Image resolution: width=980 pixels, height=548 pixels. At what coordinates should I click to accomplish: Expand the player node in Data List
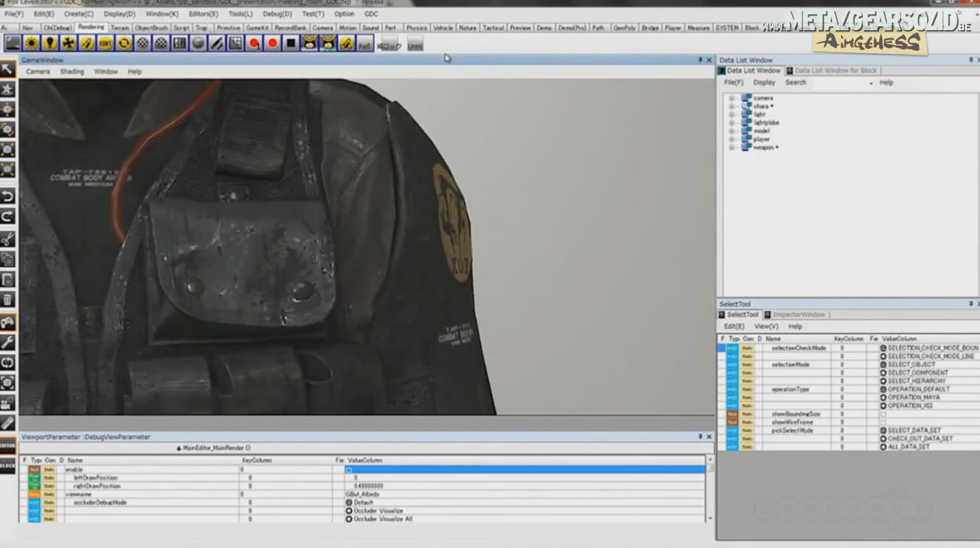pos(731,139)
